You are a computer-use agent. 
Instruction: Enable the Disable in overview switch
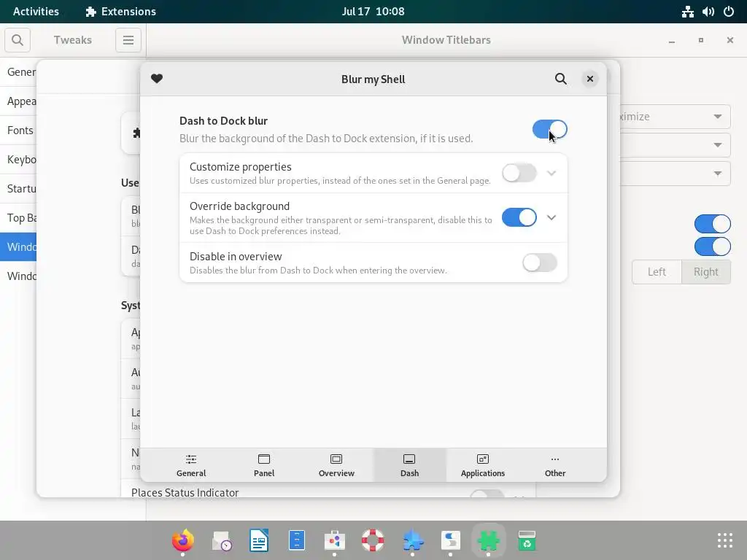540,262
